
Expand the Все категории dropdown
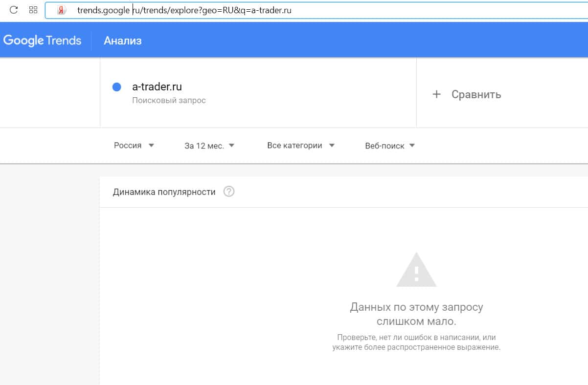pos(301,145)
